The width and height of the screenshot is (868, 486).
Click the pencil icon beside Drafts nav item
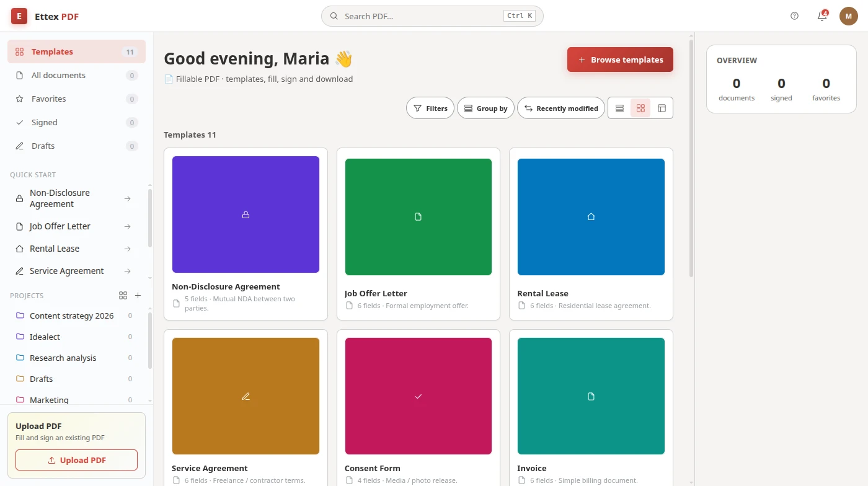(x=19, y=146)
